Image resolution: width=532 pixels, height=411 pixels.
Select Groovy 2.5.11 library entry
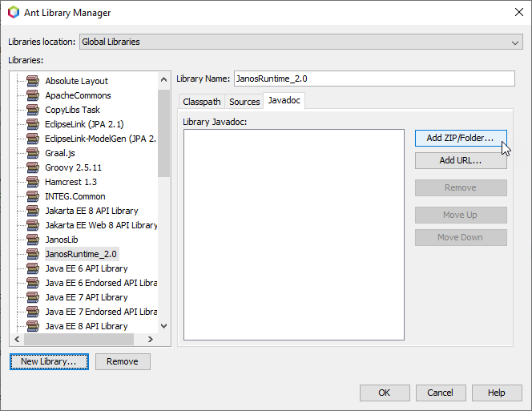73,167
